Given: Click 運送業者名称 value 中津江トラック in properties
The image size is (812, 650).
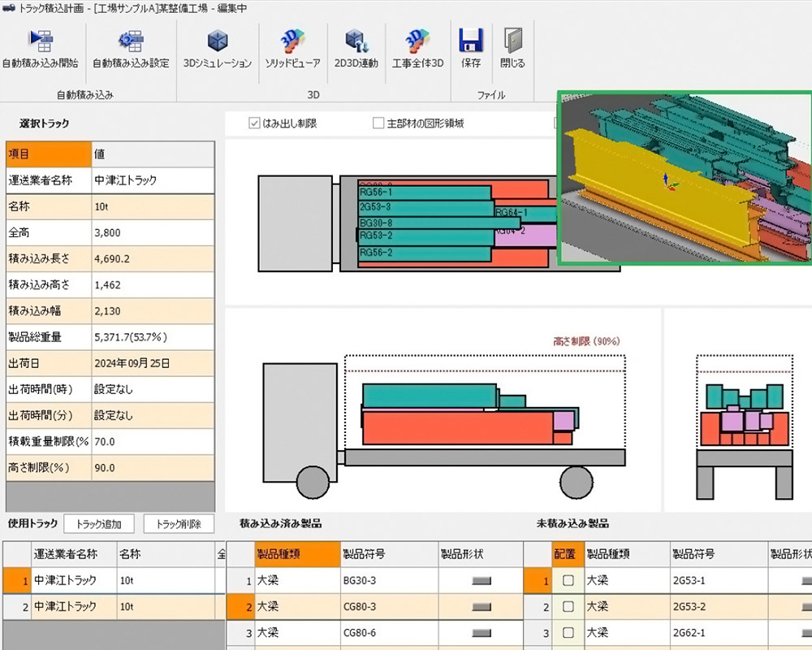Looking at the screenshot, I should 153,180.
